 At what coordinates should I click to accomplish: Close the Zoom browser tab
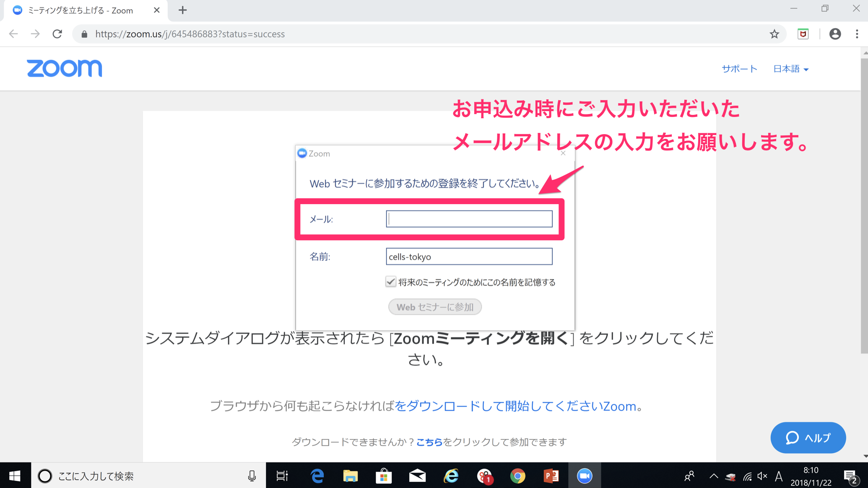(157, 10)
